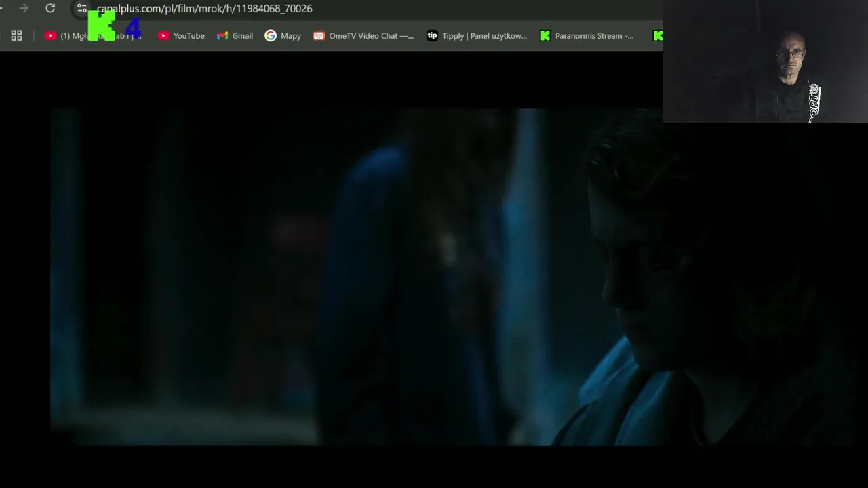Click the webcam overlay thumbnail

pos(766,62)
